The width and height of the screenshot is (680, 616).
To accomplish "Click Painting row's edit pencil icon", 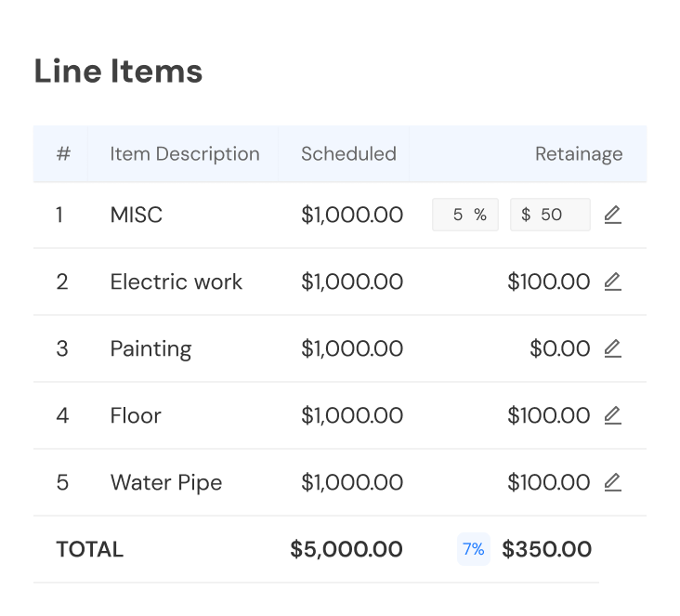I will [x=613, y=348].
